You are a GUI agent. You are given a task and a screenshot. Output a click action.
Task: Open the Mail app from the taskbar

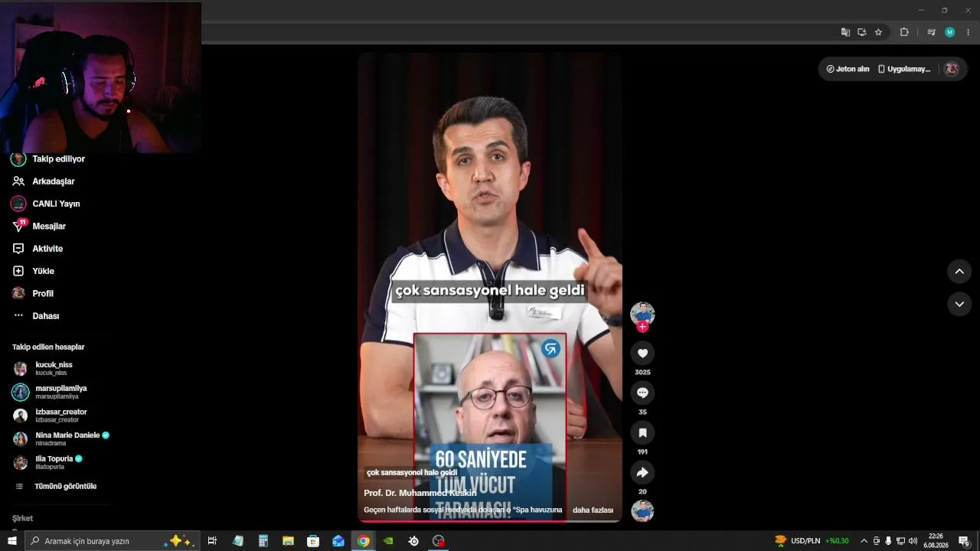click(338, 541)
